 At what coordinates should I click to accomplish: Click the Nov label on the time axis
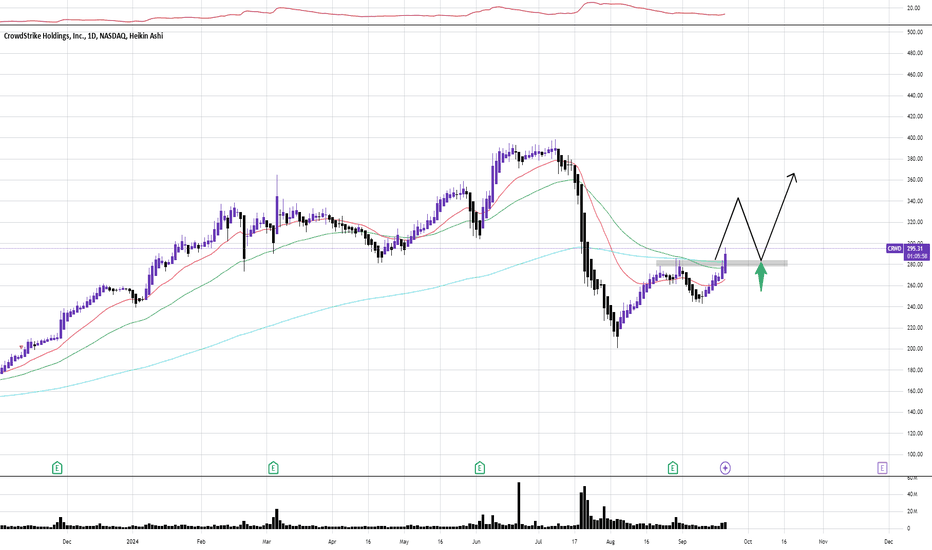823,542
